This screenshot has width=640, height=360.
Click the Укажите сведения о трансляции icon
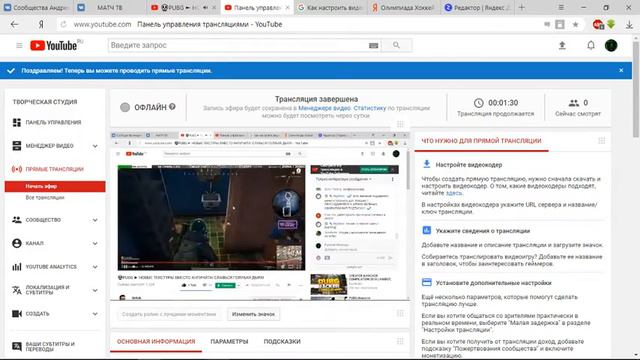pos(427,230)
